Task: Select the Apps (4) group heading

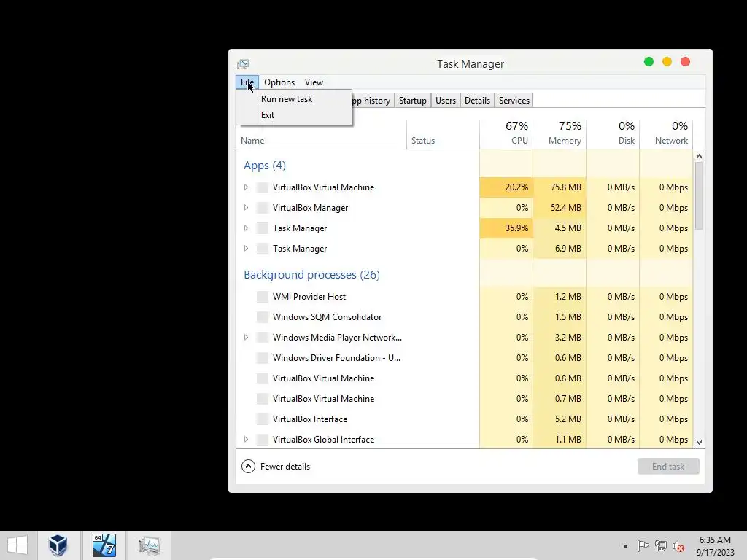Action: tap(265, 166)
